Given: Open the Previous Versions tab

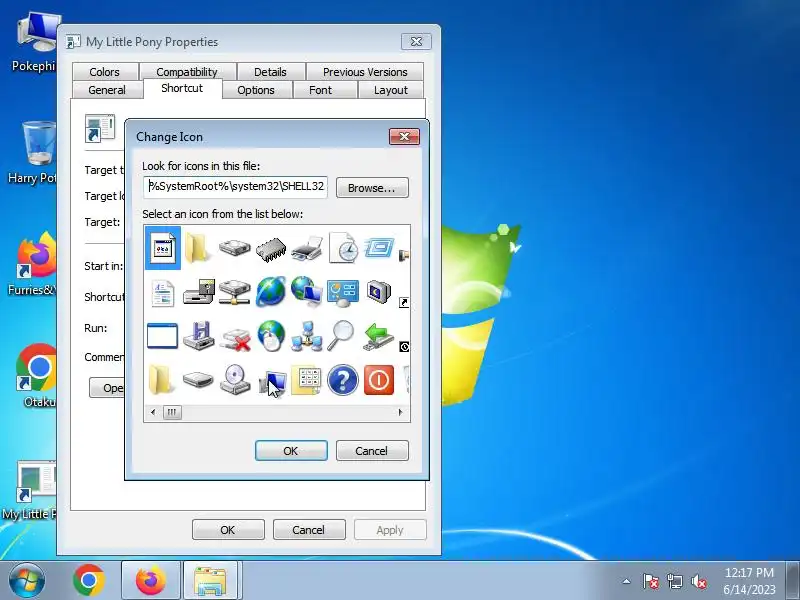Looking at the screenshot, I should pyautogui.click(x=365, y=72).
